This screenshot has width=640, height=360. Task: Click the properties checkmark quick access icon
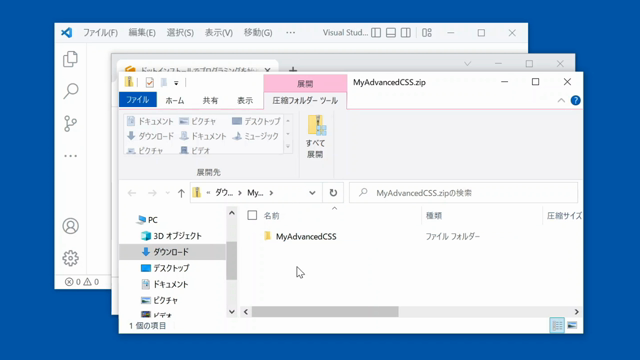(150, 82)
